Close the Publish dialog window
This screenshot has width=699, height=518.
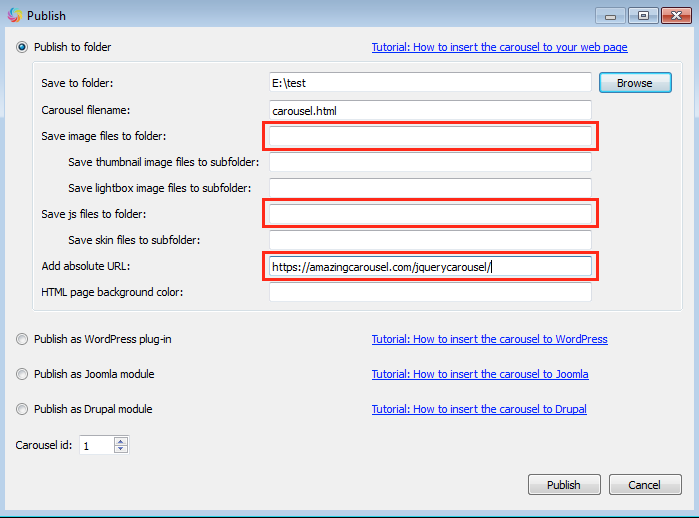pos(675,15)
